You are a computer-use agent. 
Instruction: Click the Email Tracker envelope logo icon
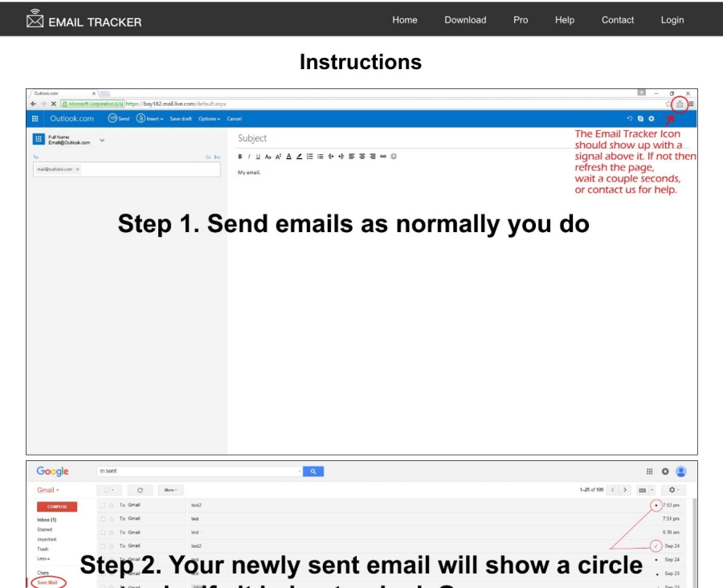35,19
